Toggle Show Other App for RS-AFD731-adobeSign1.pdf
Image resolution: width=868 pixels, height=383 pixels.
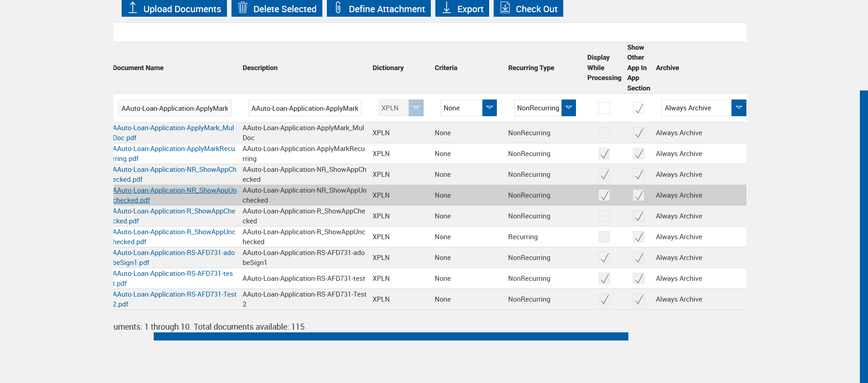(638, 258)
